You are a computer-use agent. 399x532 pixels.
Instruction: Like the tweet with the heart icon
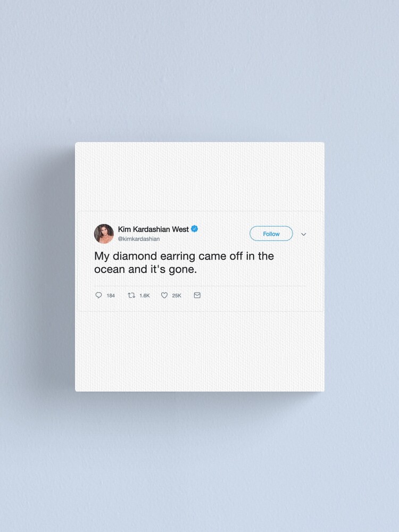(164, 295)
